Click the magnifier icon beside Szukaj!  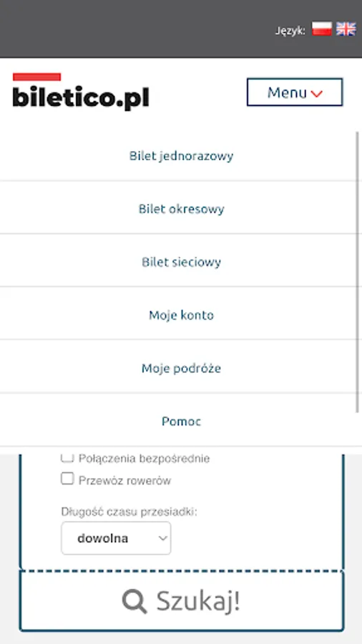coord(134,601)
